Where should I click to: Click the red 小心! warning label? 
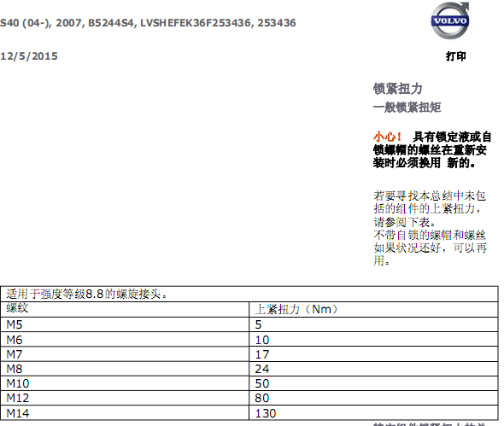[x=387, y=137]
